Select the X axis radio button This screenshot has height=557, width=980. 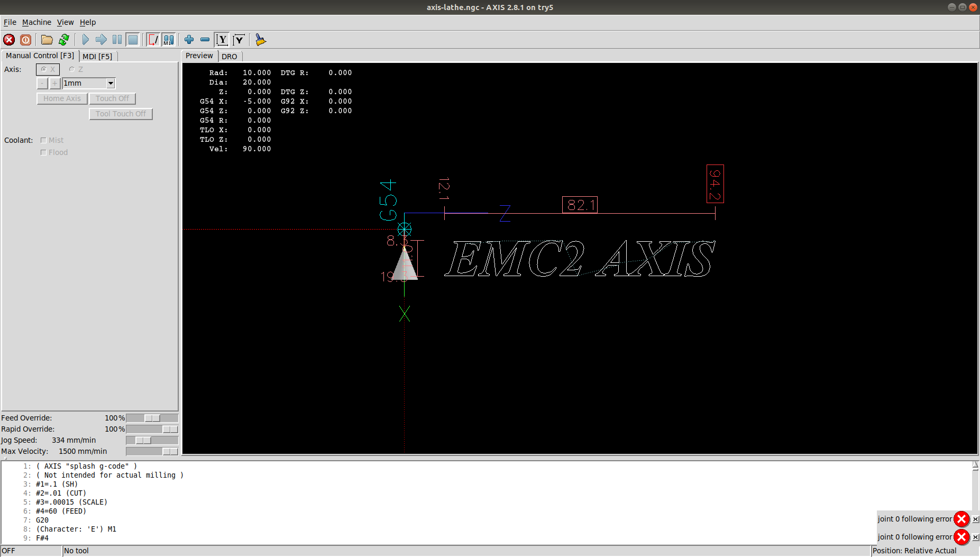pyautogui.click(x=48, y=69)
